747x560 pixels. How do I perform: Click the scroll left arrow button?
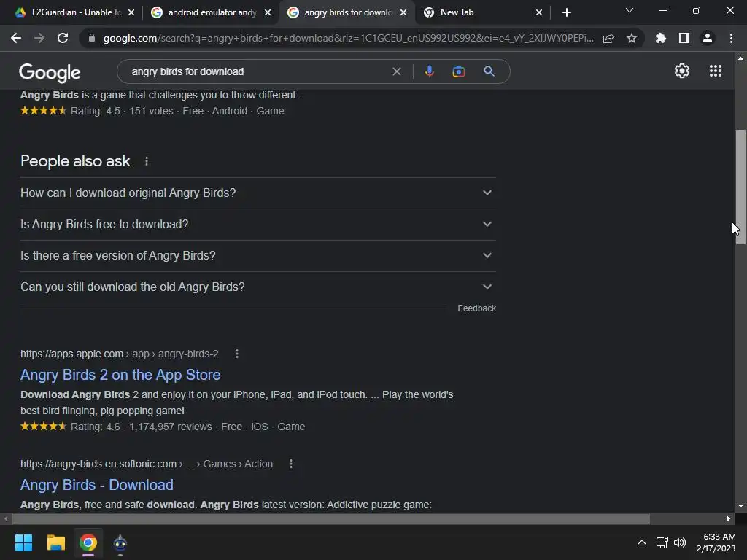coord(6,518)
